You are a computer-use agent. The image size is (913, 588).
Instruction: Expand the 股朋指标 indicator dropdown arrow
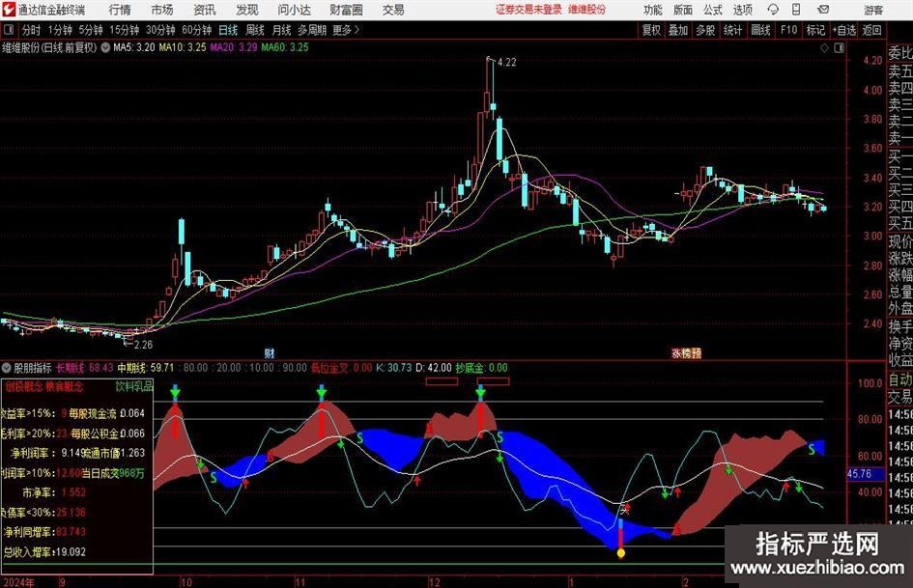7,367
